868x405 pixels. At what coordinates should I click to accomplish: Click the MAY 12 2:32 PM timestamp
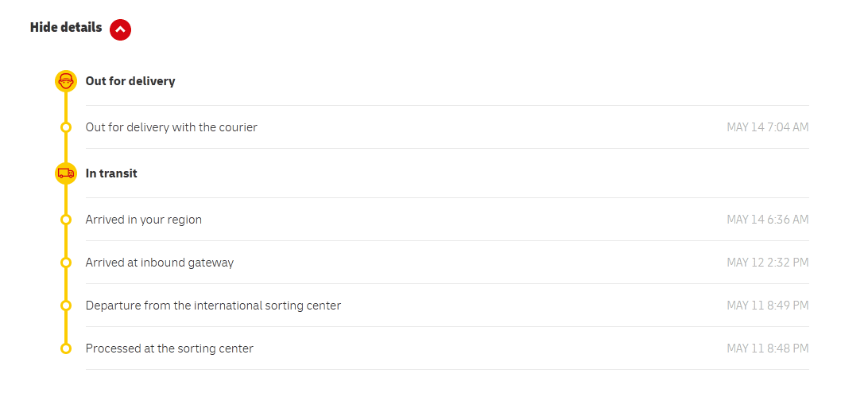768,263
